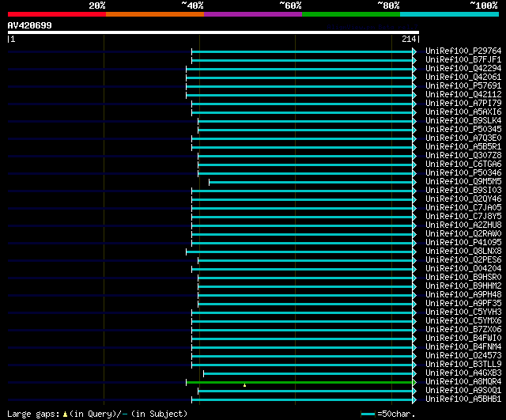Open the UniRef100_B7FJF1 hit label
The height and width of the screenshot is (420, 506).
point(463,59)
